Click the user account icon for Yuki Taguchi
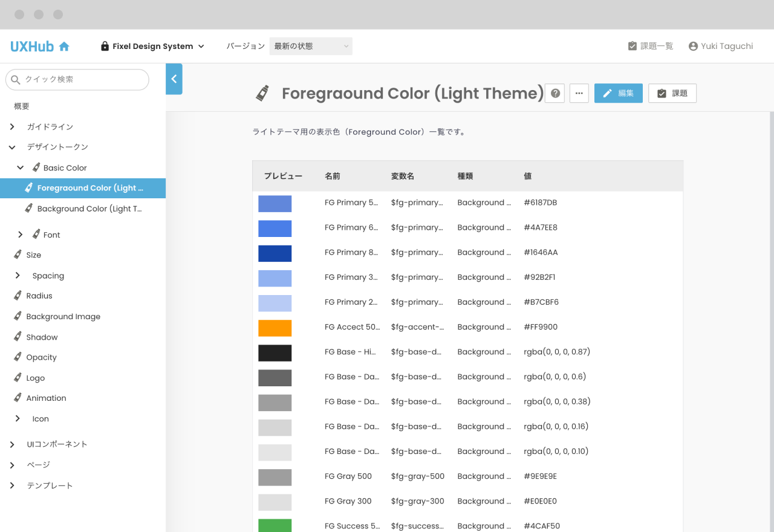This screenshot has height=532, width=774. coord(693,47)
